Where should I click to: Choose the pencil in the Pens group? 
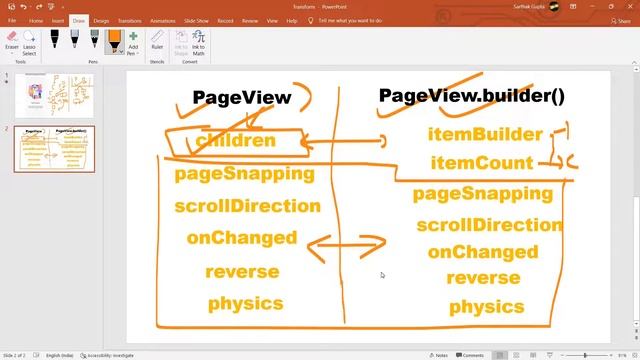point(94,39)
